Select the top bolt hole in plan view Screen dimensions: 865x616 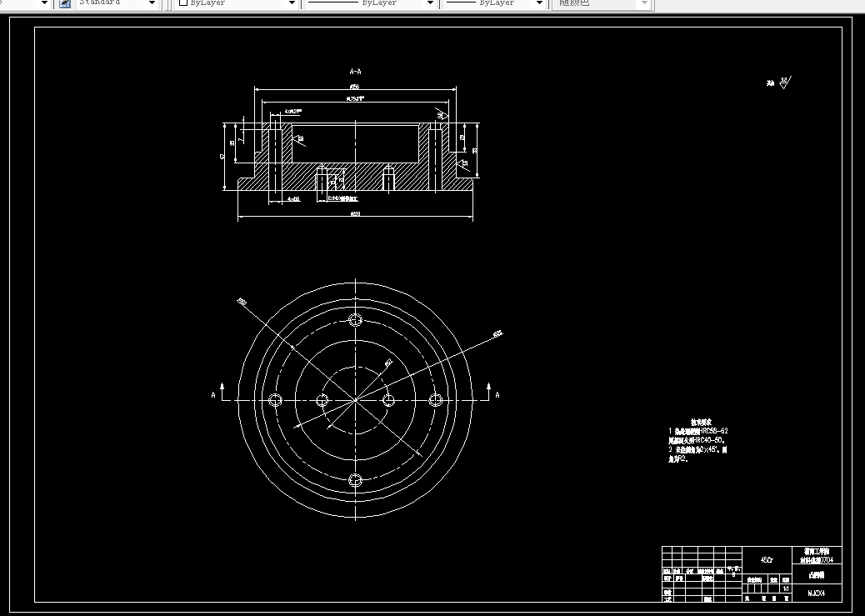(356, 319)
